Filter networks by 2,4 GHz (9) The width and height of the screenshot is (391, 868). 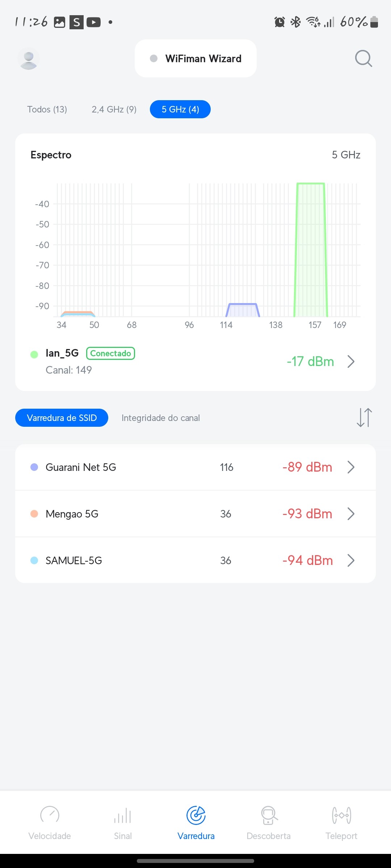(x=114, y=109)
